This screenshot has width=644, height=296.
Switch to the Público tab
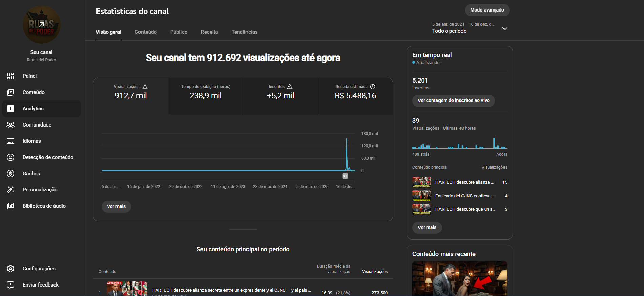tap(178, 32)
